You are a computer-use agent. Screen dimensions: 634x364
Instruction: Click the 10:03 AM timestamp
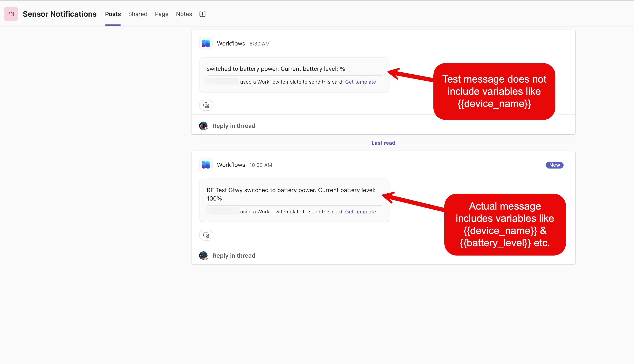pos(260,165)
